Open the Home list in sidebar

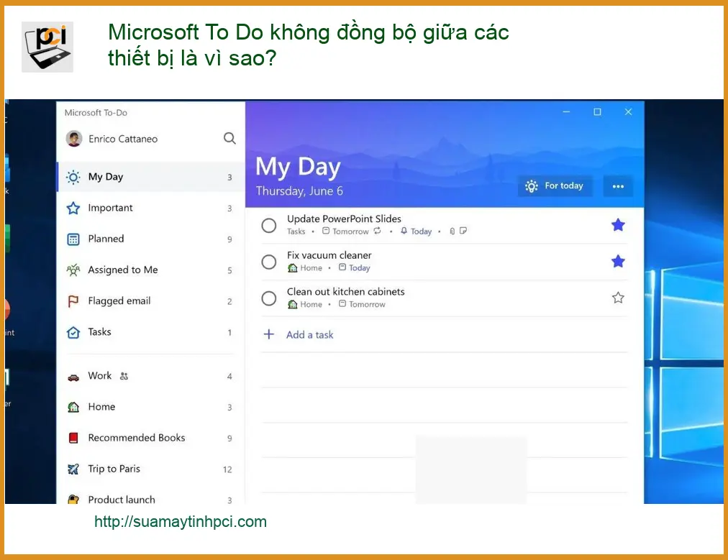151,407
